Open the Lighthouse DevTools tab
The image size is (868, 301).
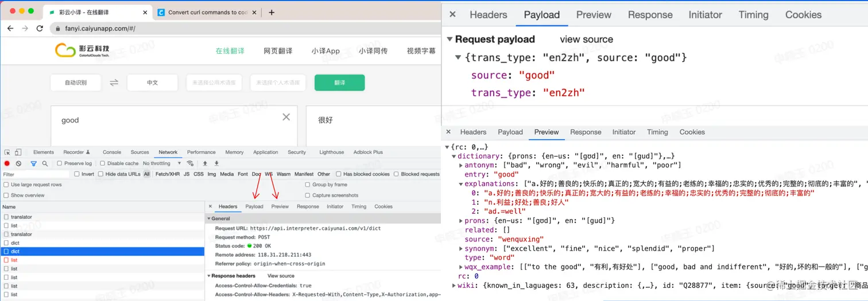(332, 153)
